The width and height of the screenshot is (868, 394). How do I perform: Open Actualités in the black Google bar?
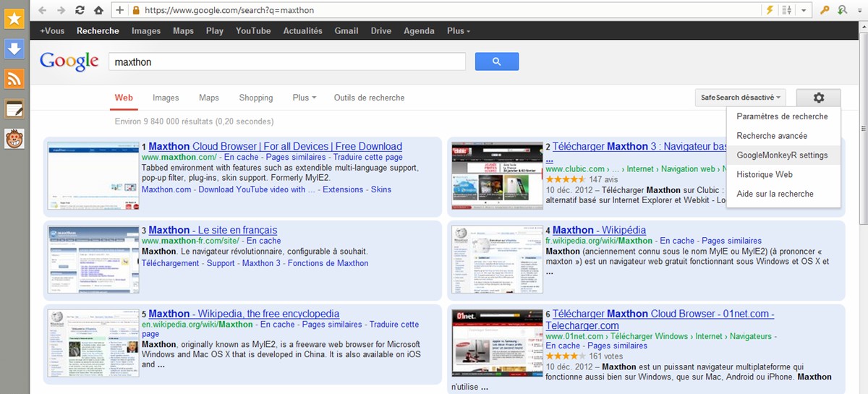[x=303, y=31]
